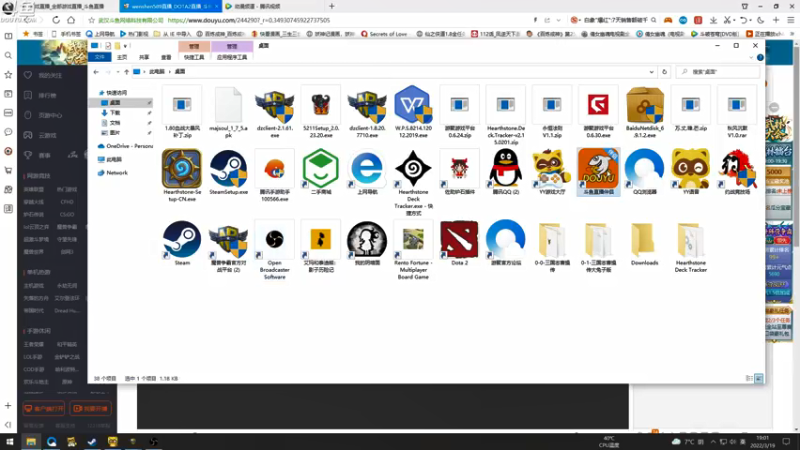The width and height of the screenshot is (800, 450).
Task: Click the browser address bar URL
Action: (x=248, y=20)
